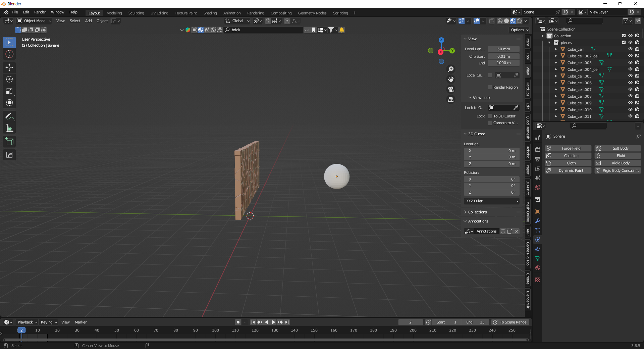Click the Clip Start 0.01 m field

[503, 56]
